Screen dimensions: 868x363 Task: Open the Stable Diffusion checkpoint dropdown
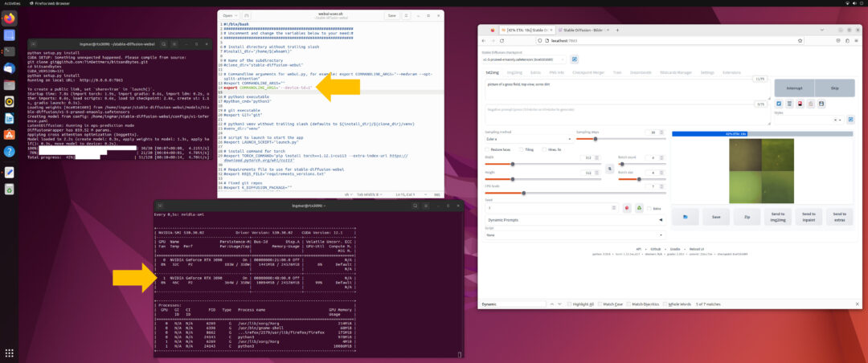pos(524,59)
